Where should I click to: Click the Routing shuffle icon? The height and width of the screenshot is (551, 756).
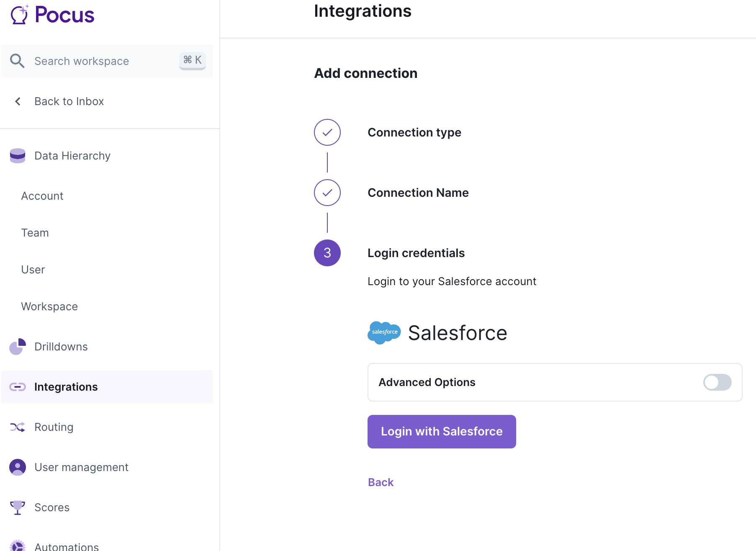point(18,427)
